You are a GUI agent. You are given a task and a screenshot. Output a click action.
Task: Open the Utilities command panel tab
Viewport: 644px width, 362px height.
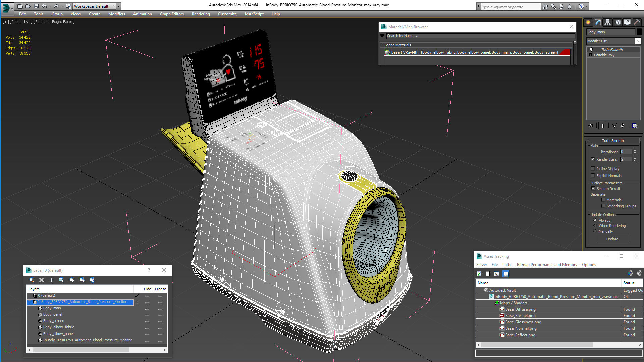click(637, 22)
